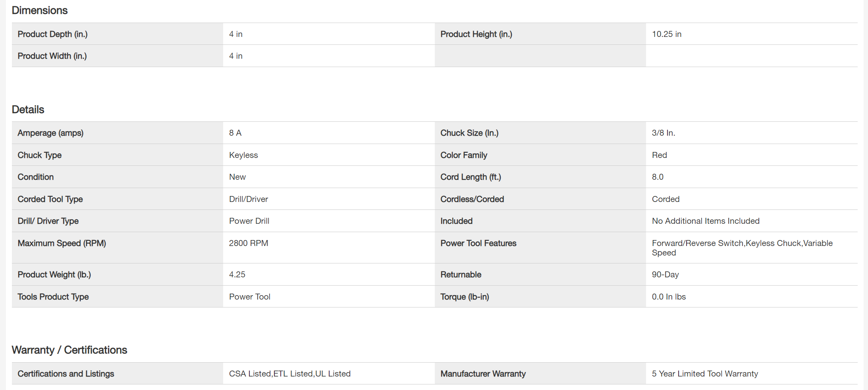Viewport: 868px width, 390px height.
Task: Click the 3/8 In. chuck size value
Action: coord(663,133)
